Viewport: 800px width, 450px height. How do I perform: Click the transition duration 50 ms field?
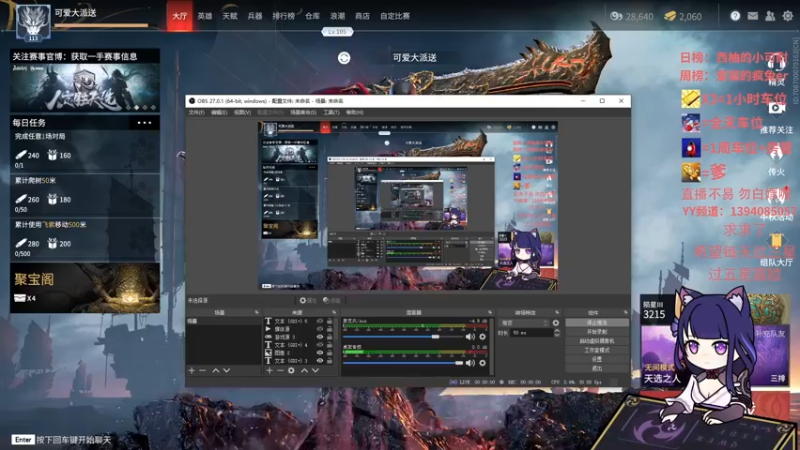[531, 333]
